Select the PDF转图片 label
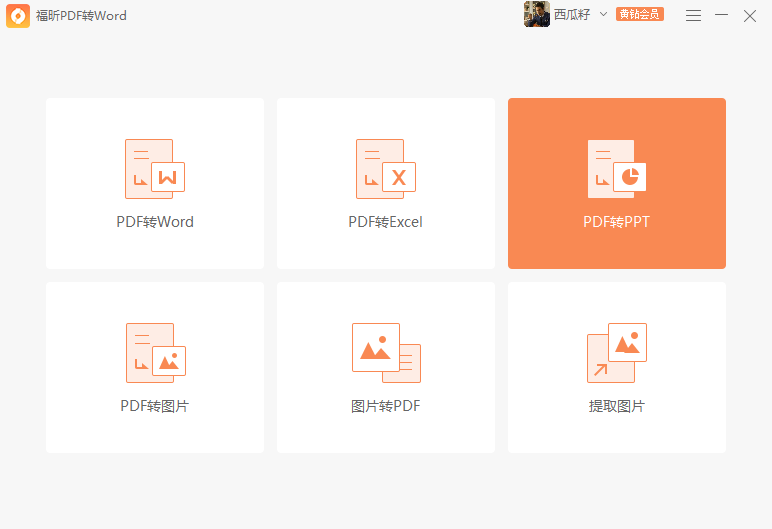Screen dimensions: 772x529 155,406
